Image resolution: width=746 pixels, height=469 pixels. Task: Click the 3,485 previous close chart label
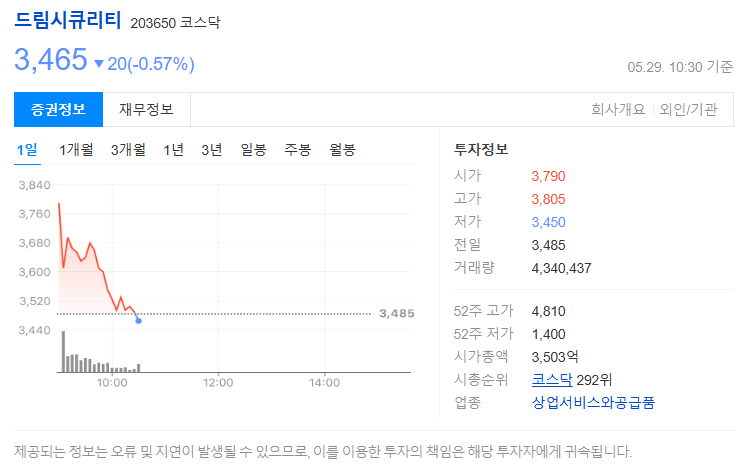(397, 313)
